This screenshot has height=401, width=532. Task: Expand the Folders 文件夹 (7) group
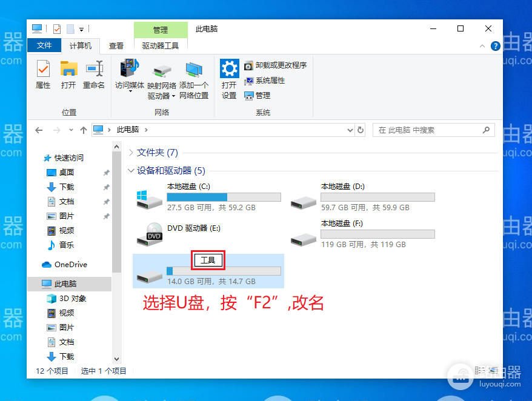coord(131,153)
